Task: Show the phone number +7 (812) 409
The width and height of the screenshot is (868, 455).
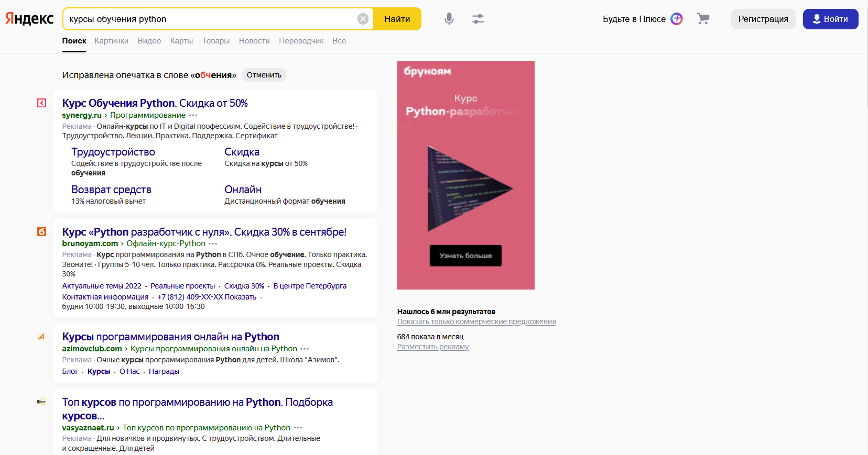Action: (x=207, y=297)
